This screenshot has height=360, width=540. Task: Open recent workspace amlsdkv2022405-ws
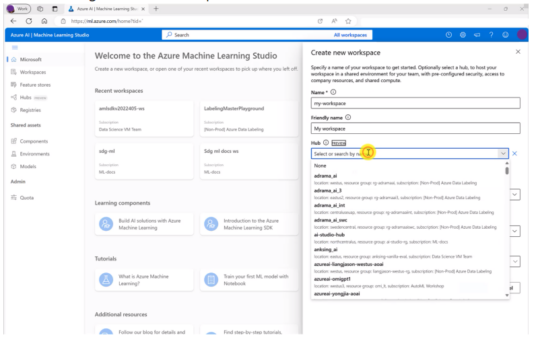click(x=144, y=119)
